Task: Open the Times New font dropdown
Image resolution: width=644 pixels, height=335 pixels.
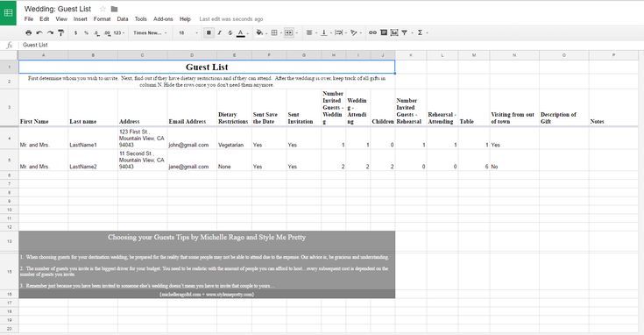Action: pos(150,32)
